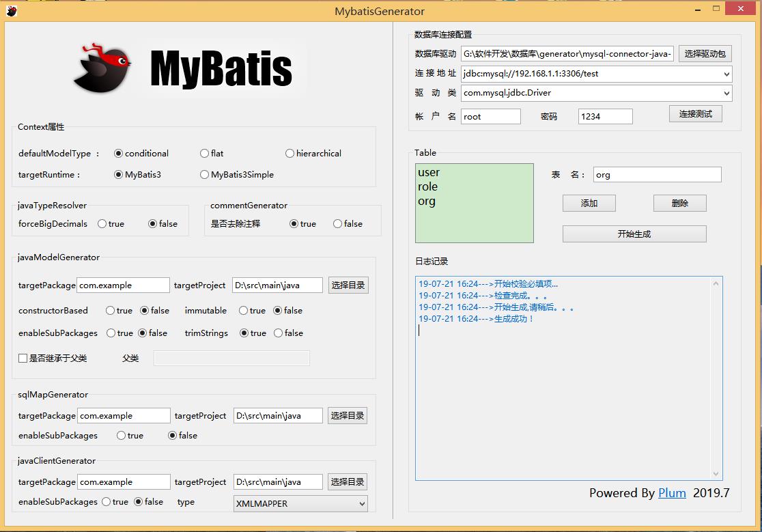Click the 密码 field containing 1234
762x532 pixels.
pos(606,117)
